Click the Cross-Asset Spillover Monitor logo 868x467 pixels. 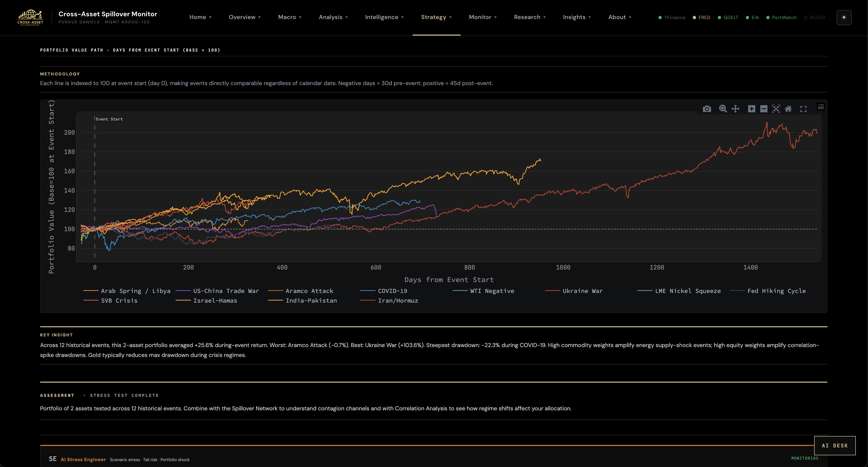30,18
